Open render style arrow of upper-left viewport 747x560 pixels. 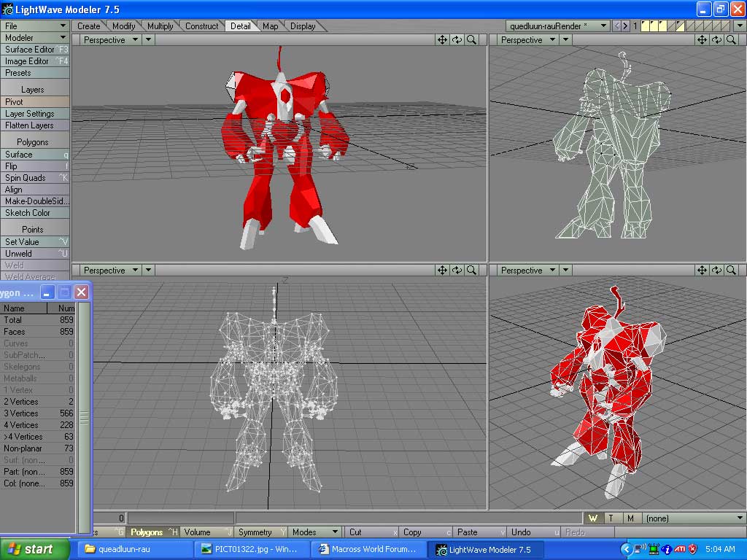(149, 40)
